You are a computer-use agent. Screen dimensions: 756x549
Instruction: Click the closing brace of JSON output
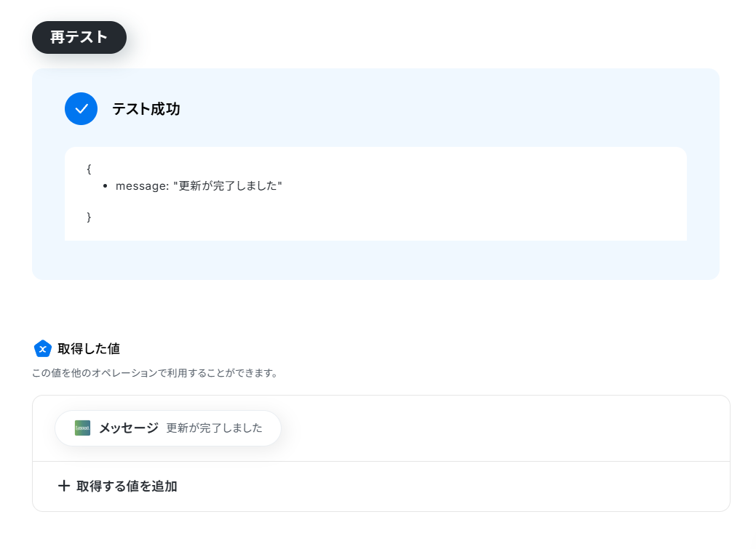point(89,217)
